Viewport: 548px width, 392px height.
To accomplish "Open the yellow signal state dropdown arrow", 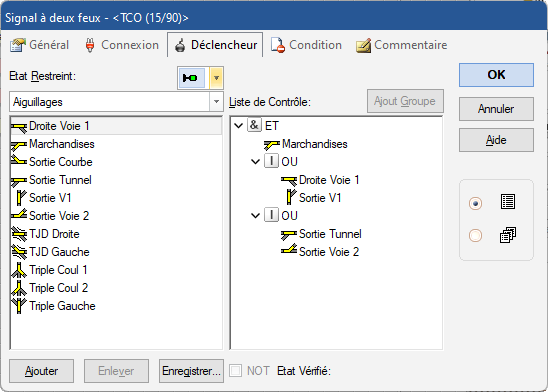I will pyautogui.click(x=216, y=78).
